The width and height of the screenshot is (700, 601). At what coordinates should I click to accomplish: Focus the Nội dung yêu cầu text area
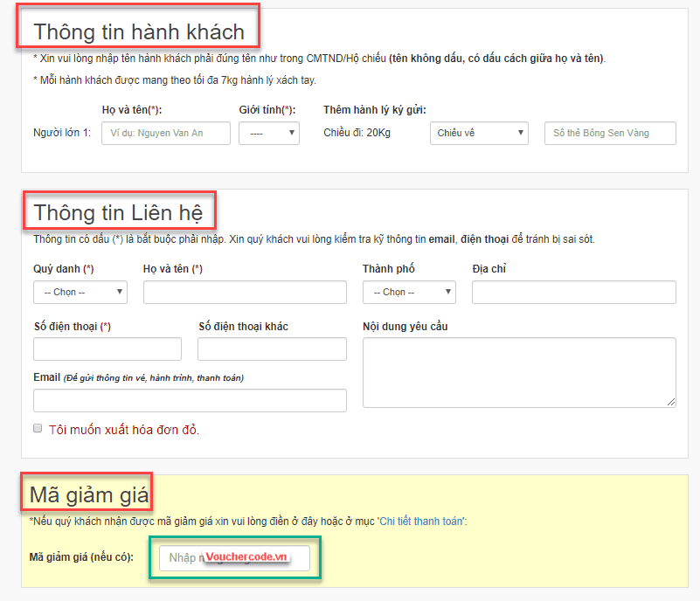coord(519,372)
